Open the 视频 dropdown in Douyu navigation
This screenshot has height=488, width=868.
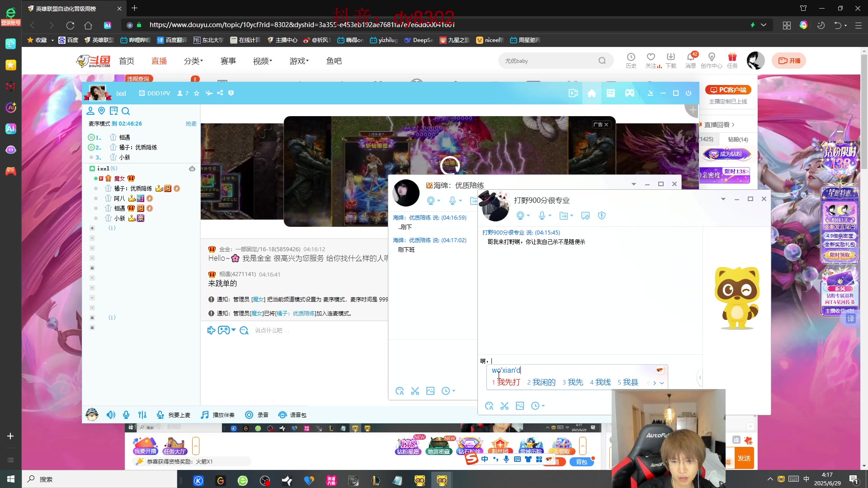pos(262,61)
